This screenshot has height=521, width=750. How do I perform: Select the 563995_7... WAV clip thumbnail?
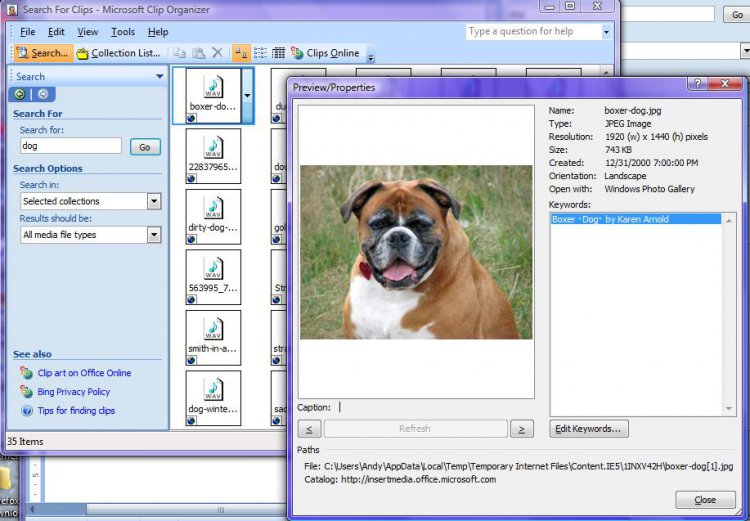click(213, 277)
